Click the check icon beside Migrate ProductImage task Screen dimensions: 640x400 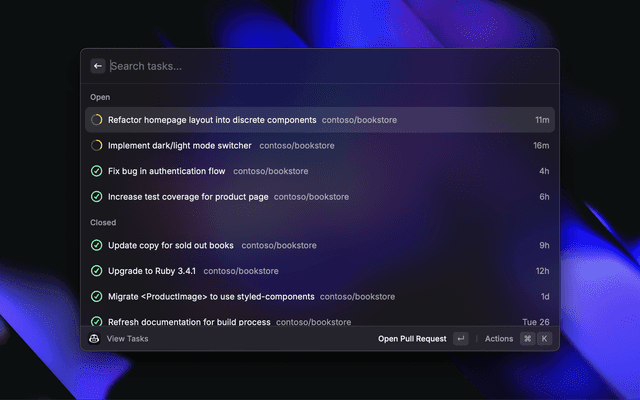(97, 297)
